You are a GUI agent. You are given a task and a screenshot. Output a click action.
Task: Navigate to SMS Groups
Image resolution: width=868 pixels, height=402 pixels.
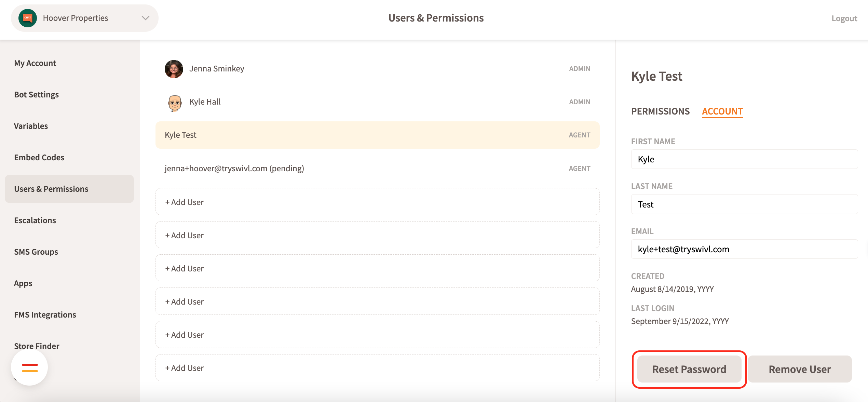point(36,252)
